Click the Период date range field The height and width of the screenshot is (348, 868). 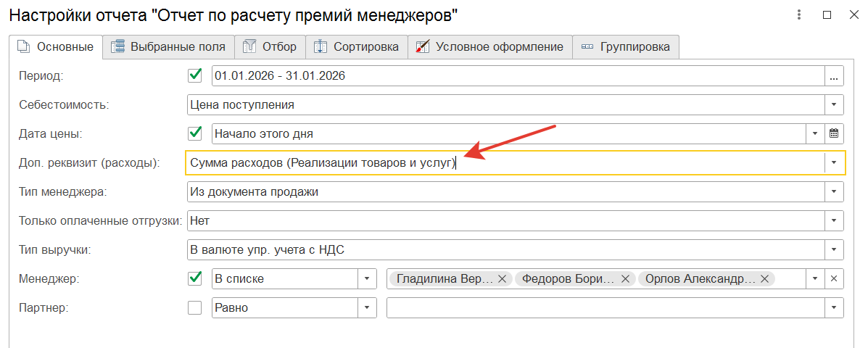tap(518, 76)
